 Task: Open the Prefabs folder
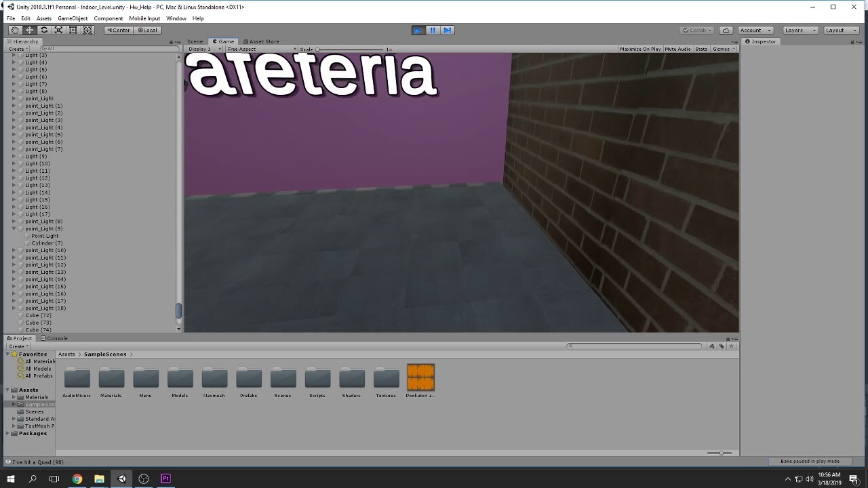[x=249, y=382]
